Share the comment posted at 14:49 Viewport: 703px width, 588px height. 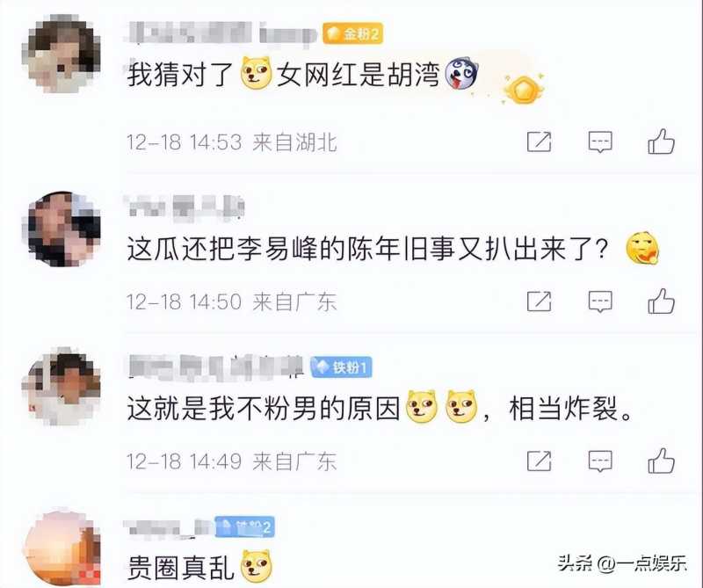(x=539, y=461)
